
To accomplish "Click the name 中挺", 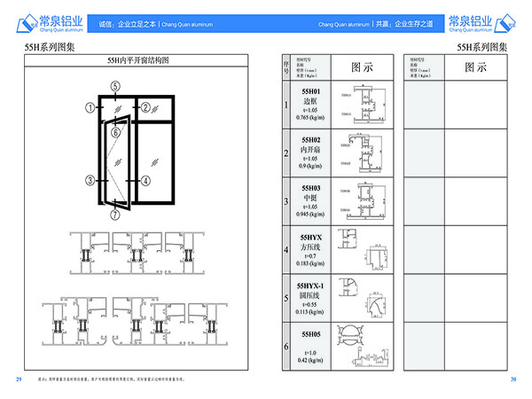I will pyautogui.click(x=310, y=198).
